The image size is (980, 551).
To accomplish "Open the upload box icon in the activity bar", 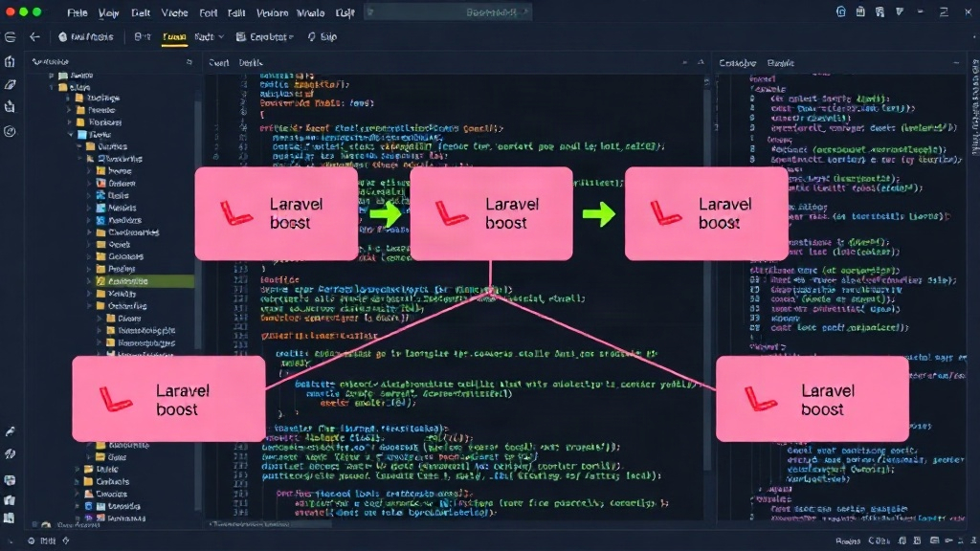I will 10,107.
